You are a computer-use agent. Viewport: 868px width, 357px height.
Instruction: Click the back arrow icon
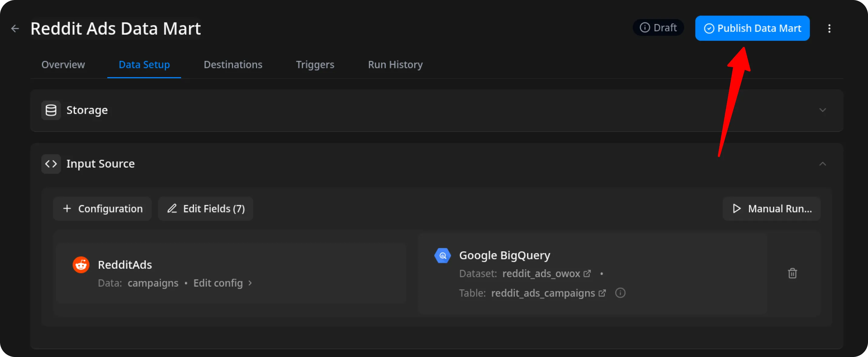(15, 29)
